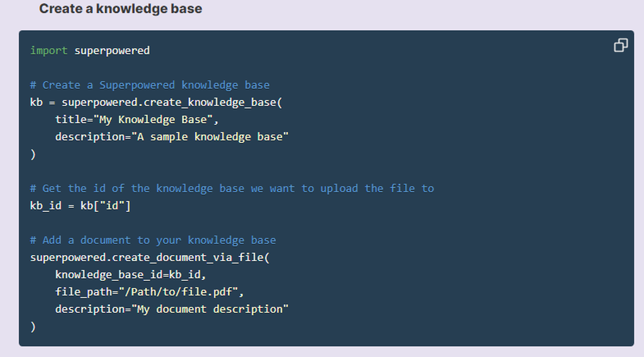Click the empty line between import and first comment
Image resolution: width=644 pixels, height=357 pixels.
click(326, 68)
